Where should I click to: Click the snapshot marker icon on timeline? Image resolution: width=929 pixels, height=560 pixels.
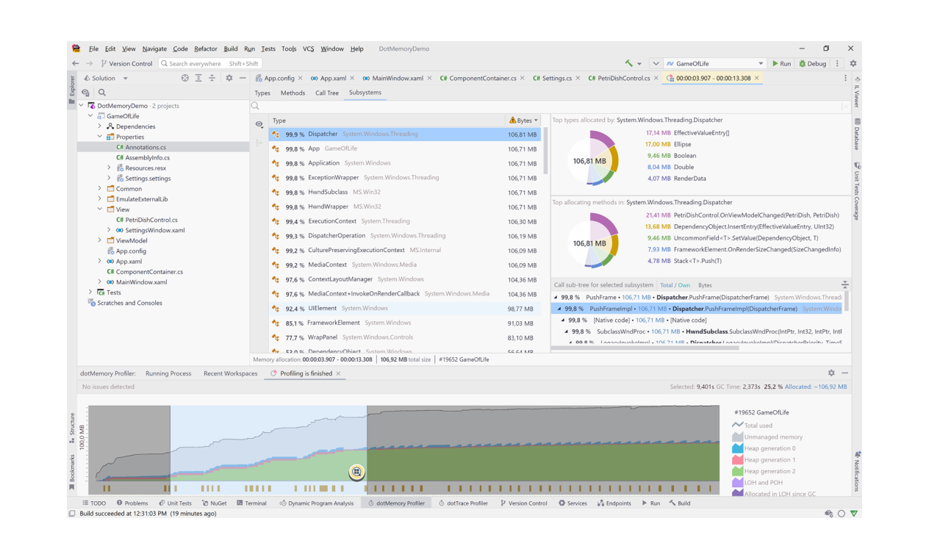pyautogui.click(x=356, y=472)
